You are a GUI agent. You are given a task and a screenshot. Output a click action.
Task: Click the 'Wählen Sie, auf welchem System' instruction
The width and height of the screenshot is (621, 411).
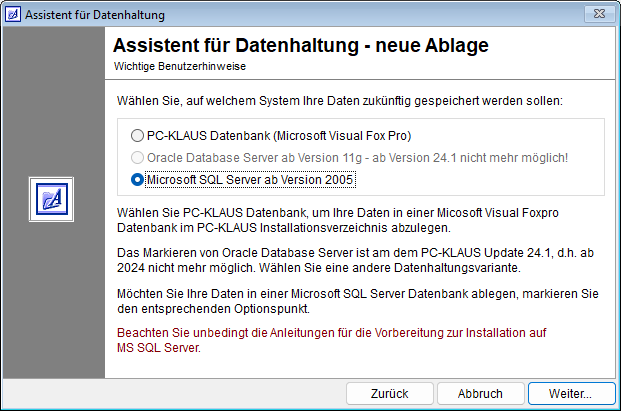tap(338, 101)
